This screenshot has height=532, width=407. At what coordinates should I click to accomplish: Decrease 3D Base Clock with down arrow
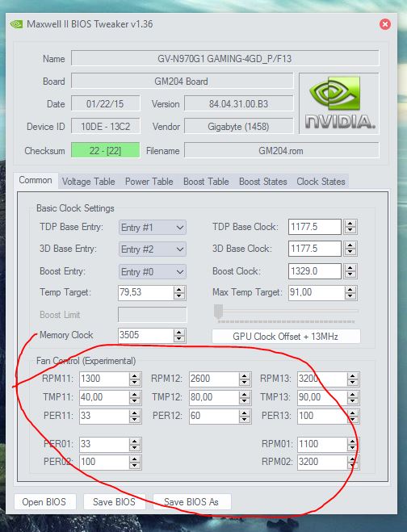[x=350, y=252]
